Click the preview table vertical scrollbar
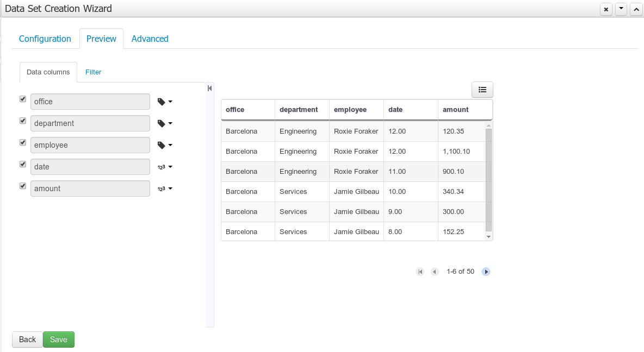 tap(488, 179)
